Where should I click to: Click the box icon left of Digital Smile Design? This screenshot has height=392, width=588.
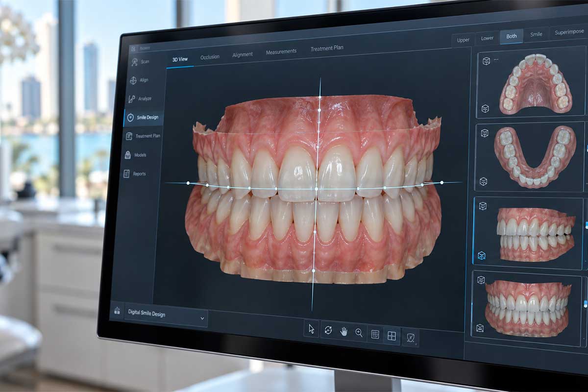coord(117,311)
